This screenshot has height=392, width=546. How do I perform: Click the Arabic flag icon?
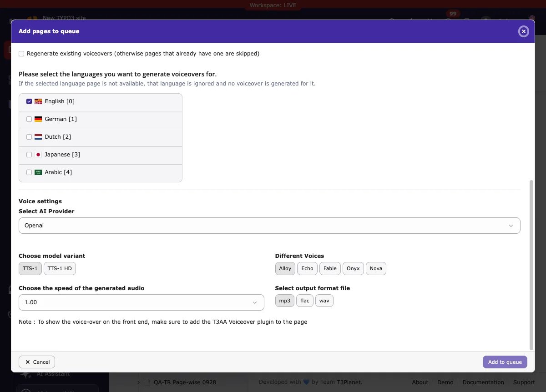38,172
